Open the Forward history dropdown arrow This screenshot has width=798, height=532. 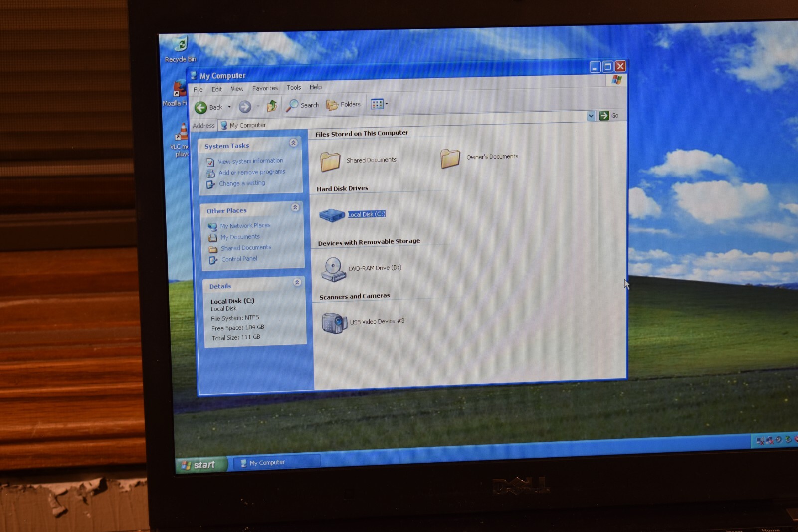[258, 106]
